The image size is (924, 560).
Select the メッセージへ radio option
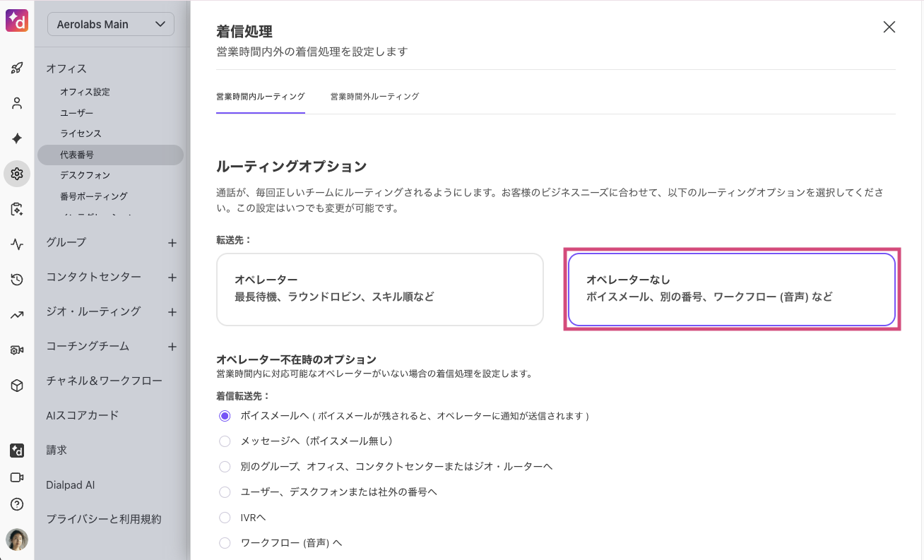(225, 441)
